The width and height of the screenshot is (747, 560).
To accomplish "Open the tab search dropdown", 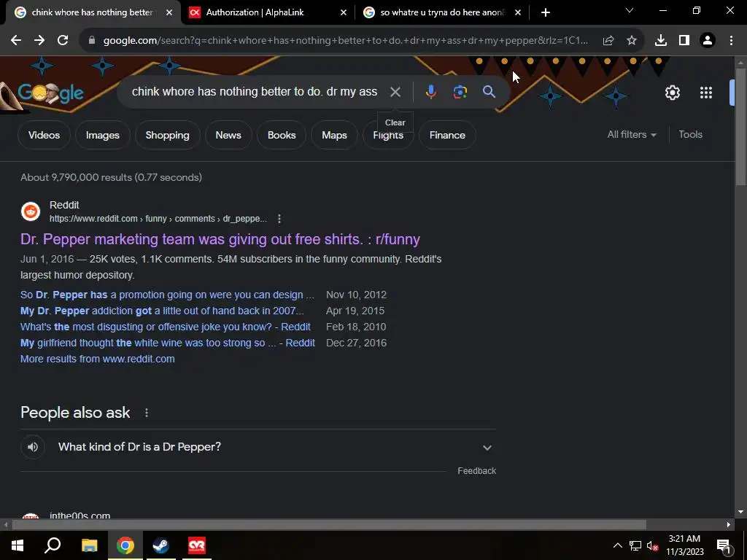I will [x=630, y=10].
